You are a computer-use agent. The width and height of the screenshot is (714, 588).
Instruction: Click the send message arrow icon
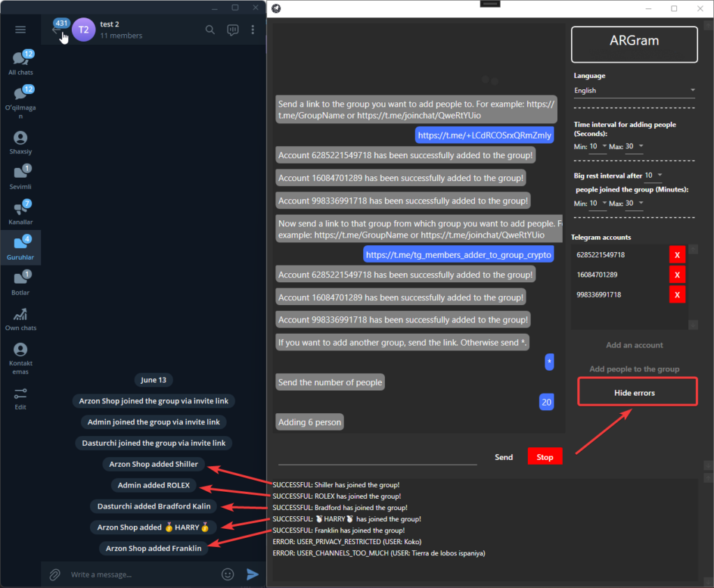pos(252,575)
